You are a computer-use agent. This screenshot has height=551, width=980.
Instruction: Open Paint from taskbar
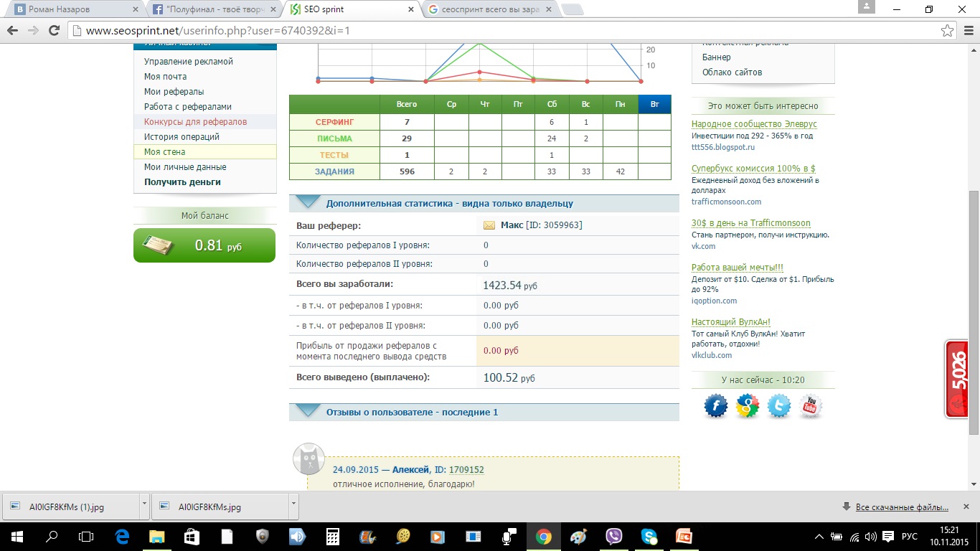pyautogui.click(x=579, y=537)
